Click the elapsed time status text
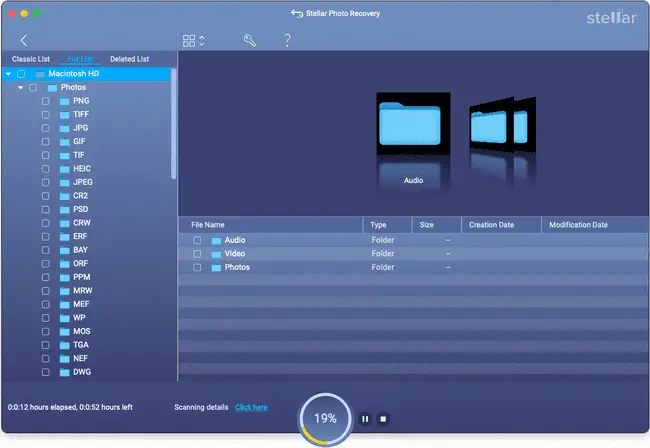This screenshot has width=650, height=448. 70,407
